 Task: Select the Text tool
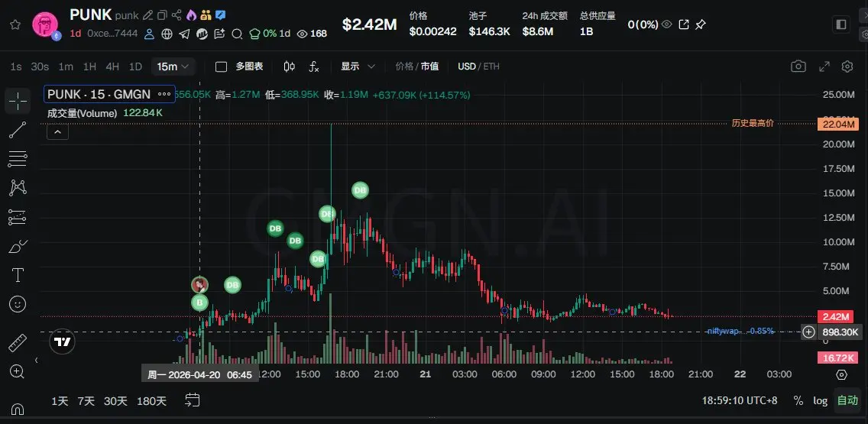click(x=18, y=275)
